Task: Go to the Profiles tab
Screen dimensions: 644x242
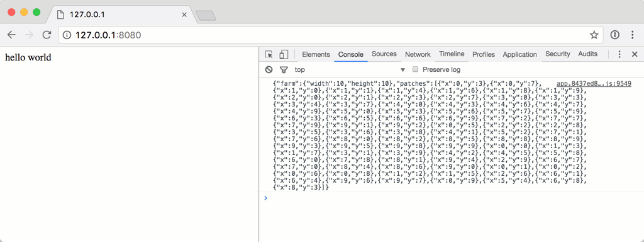Action: pos(484,54)
